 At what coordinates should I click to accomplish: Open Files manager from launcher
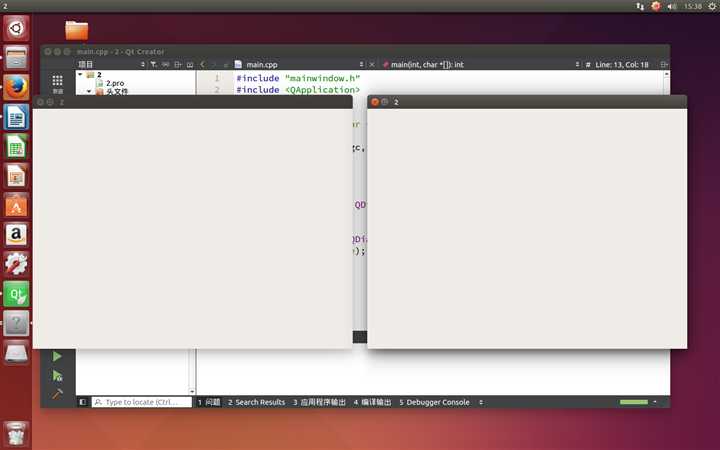[x=16, y=58]
